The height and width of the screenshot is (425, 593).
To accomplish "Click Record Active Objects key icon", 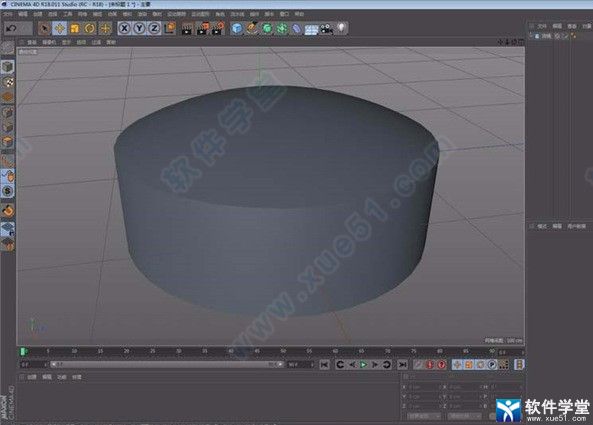I will pyautogui.click(x=418, y=365).
